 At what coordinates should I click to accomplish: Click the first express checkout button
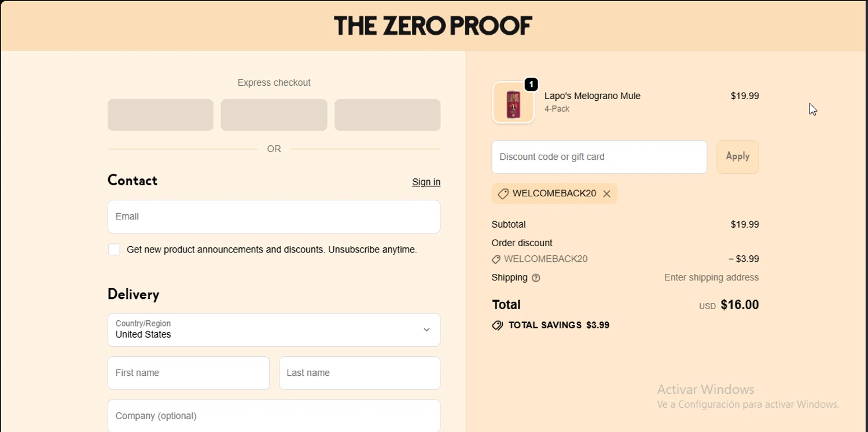pyautogui.click(x=160, y=115)
